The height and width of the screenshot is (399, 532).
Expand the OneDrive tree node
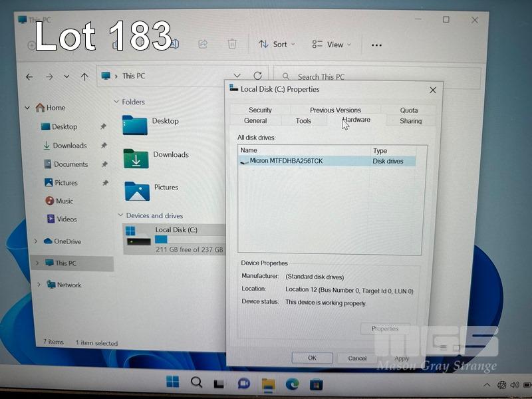pos(36,241)
